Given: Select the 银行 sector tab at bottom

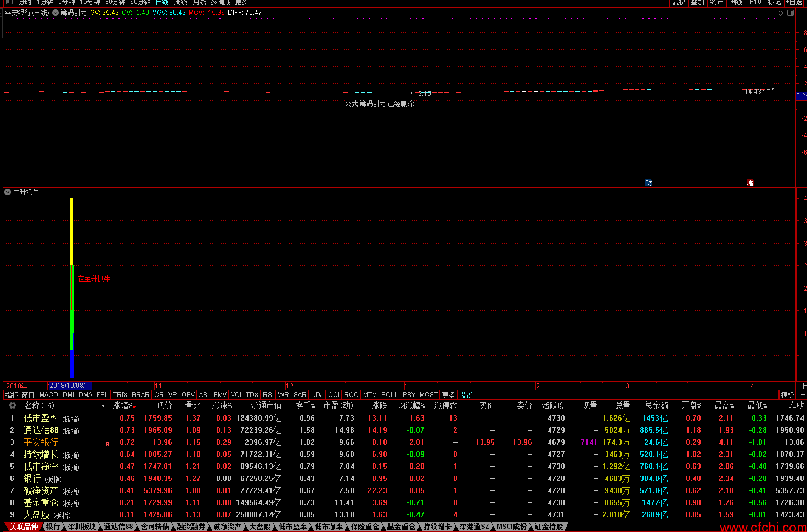Looking at the screenshot, I should (53, 527).
